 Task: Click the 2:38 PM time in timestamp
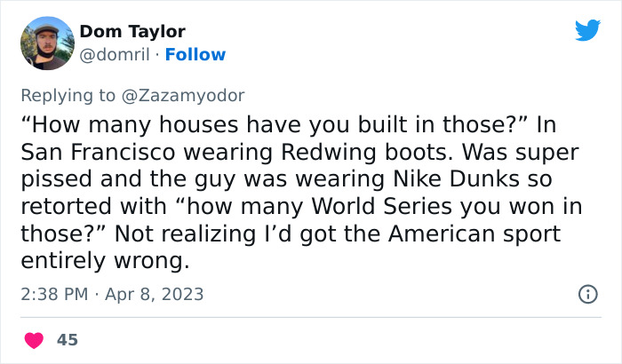click(54, 294)
